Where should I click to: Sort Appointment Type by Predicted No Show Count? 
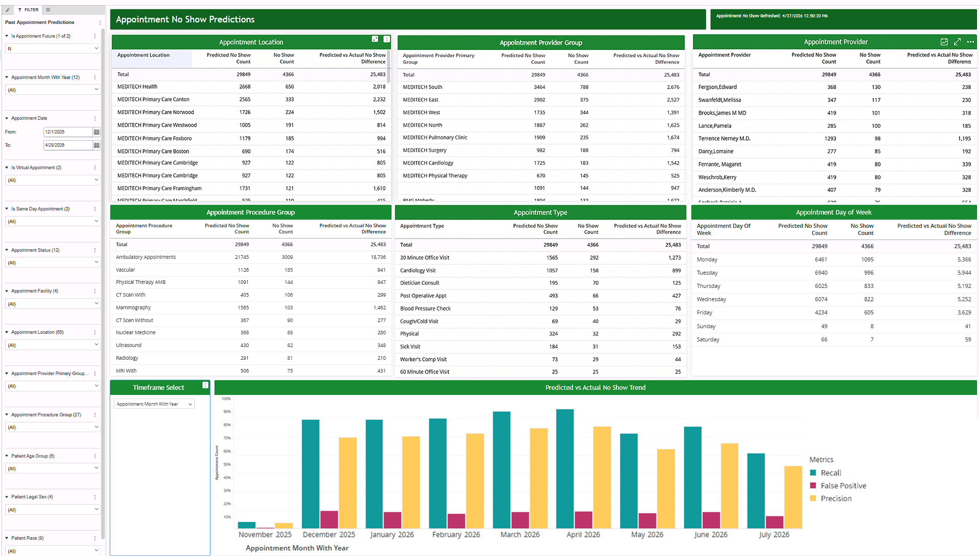point(535,229)
